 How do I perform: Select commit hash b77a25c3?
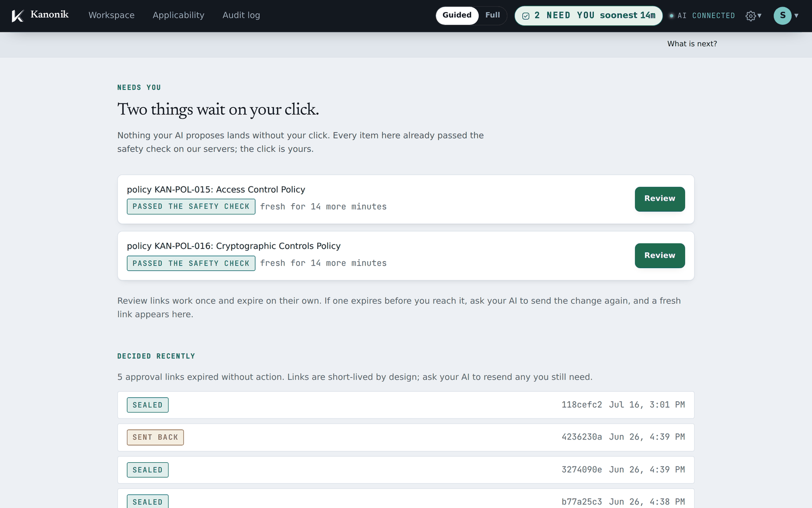(582, 502)
